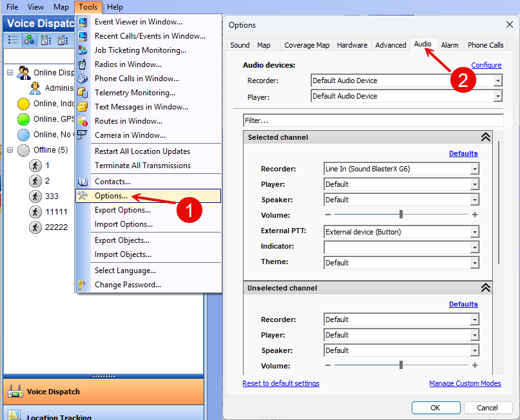The image size is (520, 420).
Task: Click the Configure link for audio devices
Action: pyautogui.click(x=486, y=64)
